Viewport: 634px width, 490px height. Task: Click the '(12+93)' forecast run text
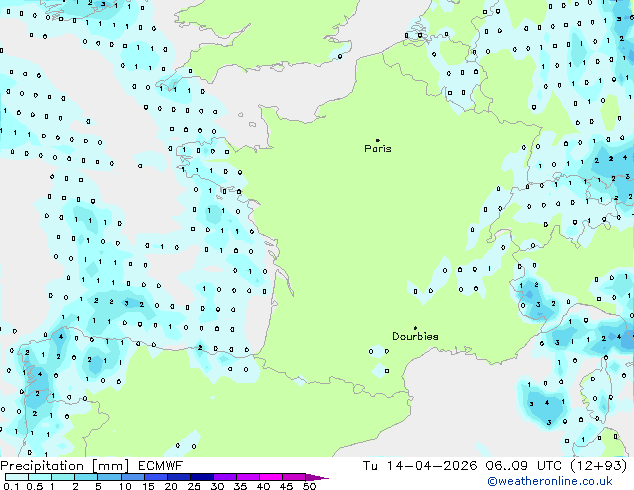click(598, 466)
